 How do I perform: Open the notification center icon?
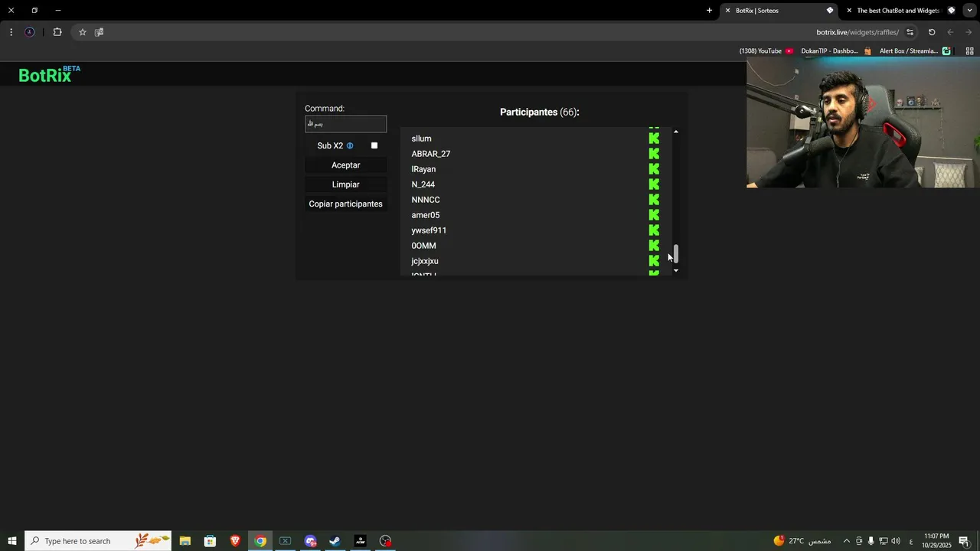pos(964,541)
